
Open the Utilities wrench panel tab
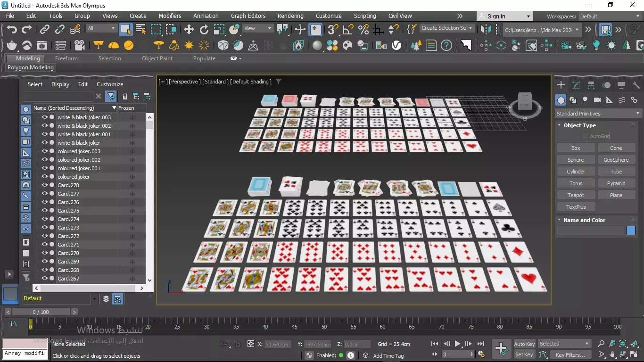636,85
